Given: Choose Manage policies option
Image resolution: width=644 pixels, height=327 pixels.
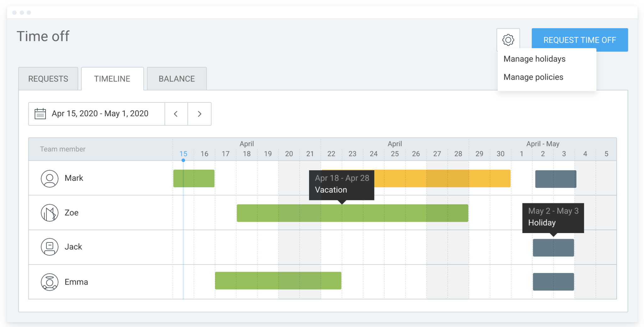Looking at the screenshot, I should tap(533, 77).
